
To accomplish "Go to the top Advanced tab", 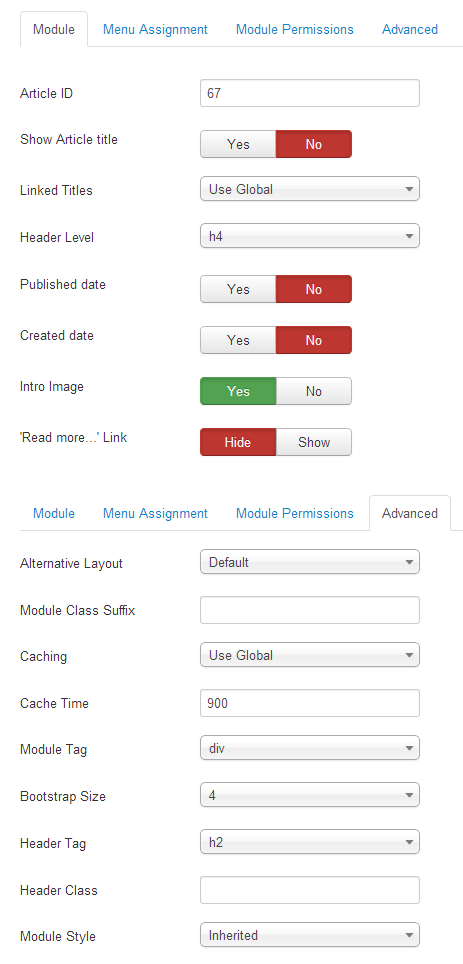I will point(410,29).
